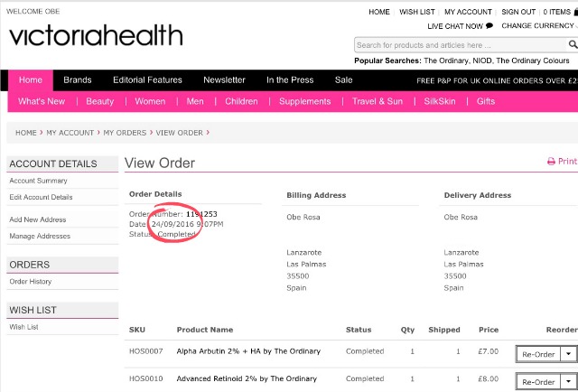
Task: Click popular search 'NIOD'
Action: tap(481, 61)
